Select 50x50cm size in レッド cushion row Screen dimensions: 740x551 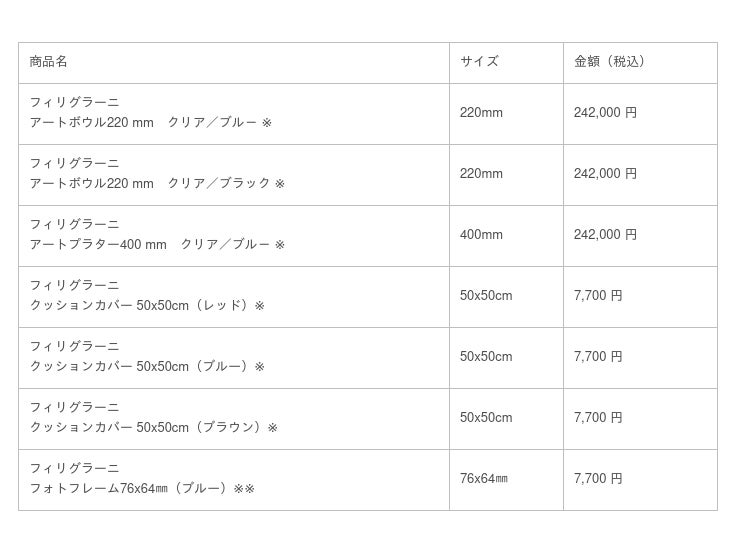coord(486,296)
